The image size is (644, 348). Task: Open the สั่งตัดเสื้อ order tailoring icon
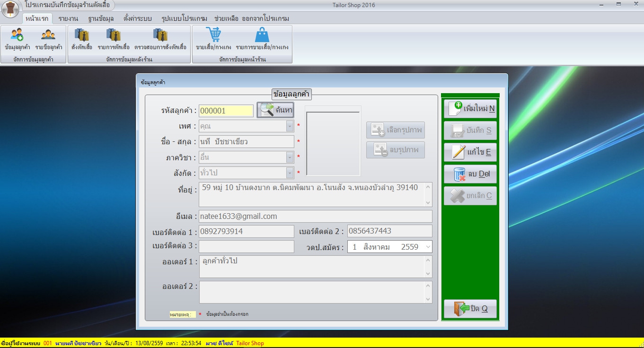coord(82,40)
